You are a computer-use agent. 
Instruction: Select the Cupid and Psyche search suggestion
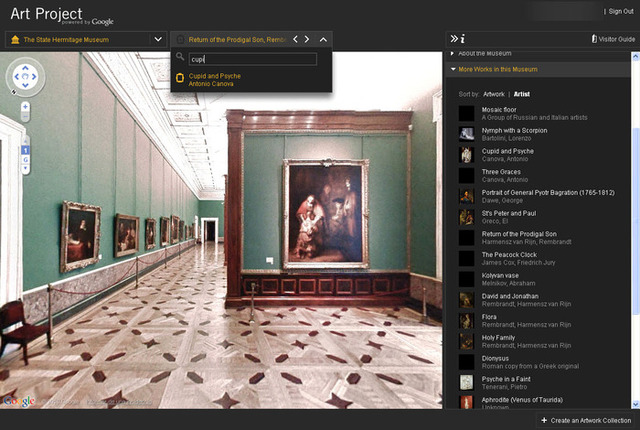(x=215, y=80)
